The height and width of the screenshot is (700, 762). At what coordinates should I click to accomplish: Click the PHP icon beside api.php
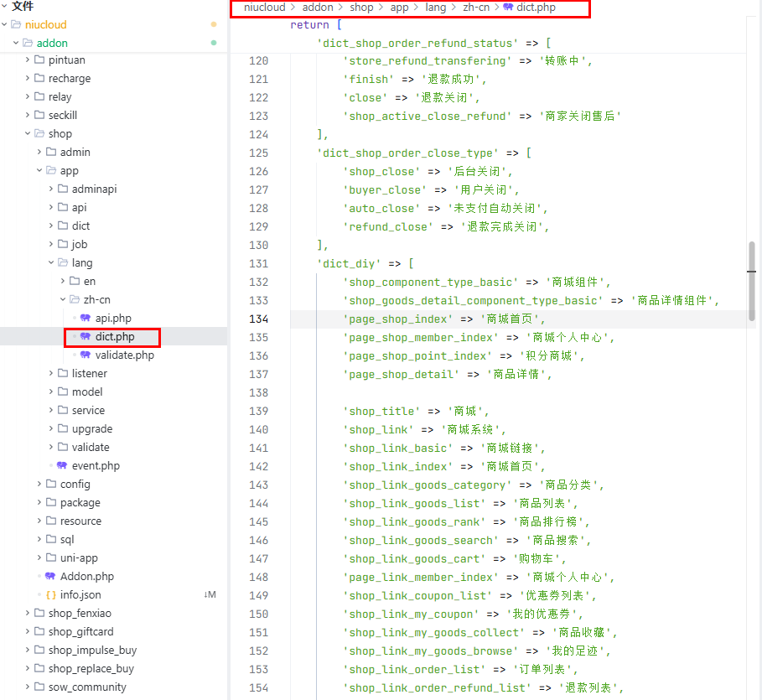point(85,319)
